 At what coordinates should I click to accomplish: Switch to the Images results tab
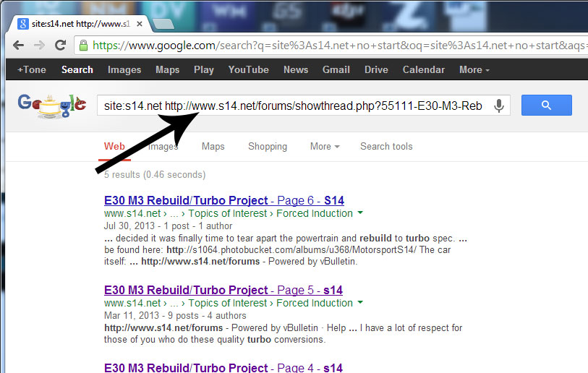coord(163,146)
